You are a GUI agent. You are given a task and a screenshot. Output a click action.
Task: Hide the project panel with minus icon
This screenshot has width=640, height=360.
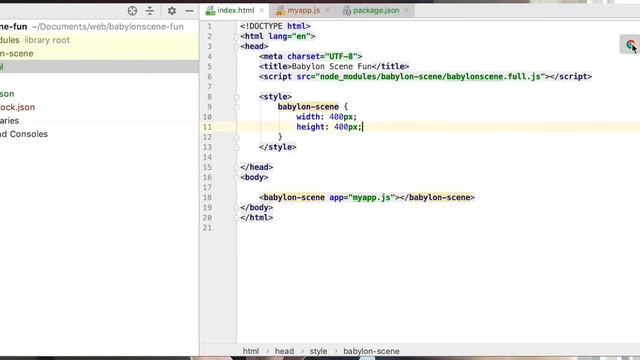coord(189,11)
